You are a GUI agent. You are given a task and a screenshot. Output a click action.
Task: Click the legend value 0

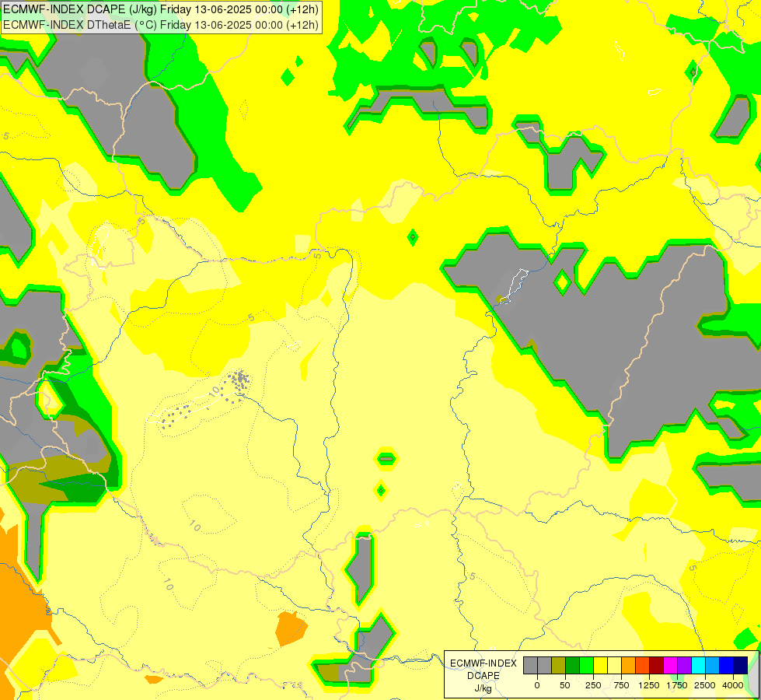coord(537,685)
